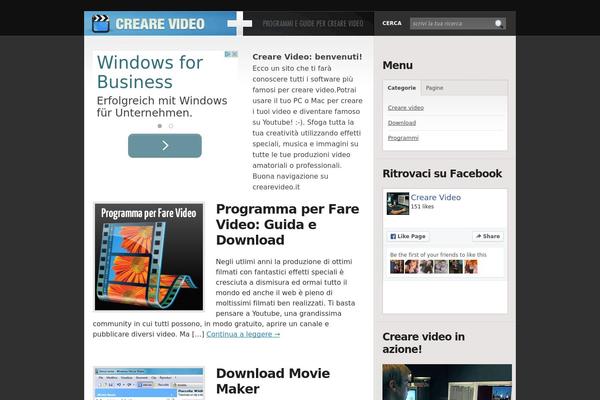Open the Download Movie Maker article title
The height and width of the screenshot is (400, 600).
[x=273, y=381]
